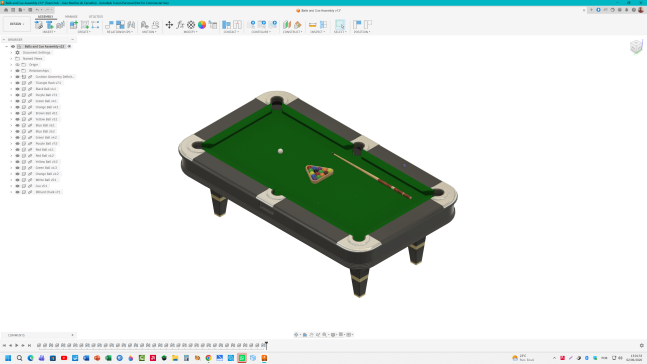
Task: Click the New Component icon
Action: click(x=73, y=25)
